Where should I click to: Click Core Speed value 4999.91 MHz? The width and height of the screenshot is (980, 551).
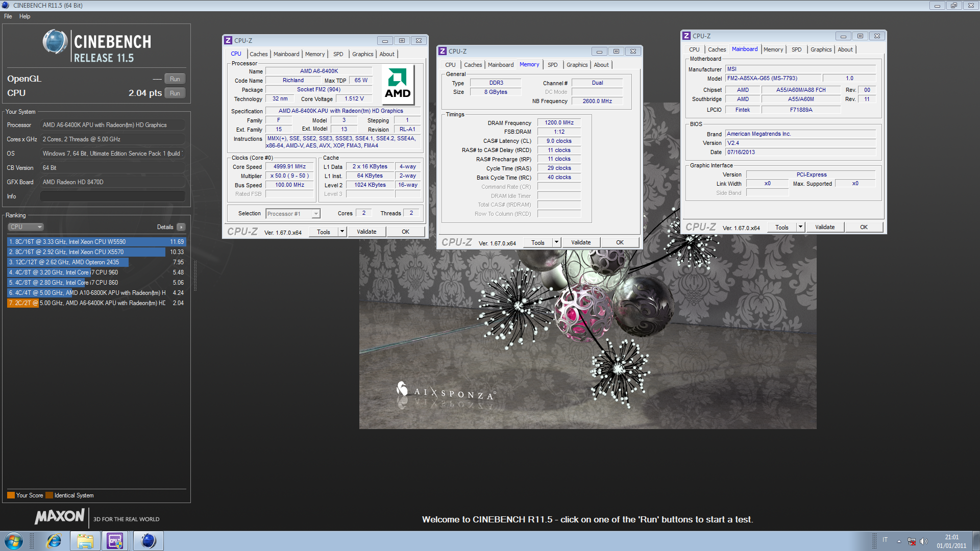(289, 167)
